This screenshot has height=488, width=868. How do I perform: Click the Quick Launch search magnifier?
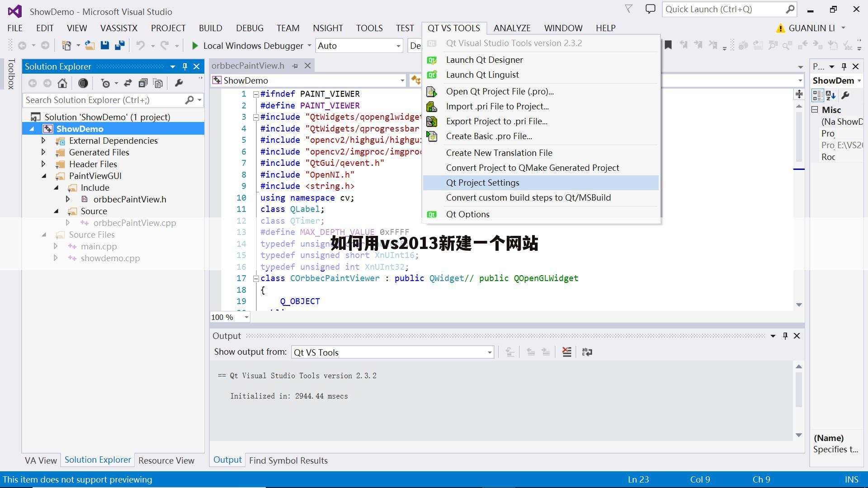coord(790,9)
